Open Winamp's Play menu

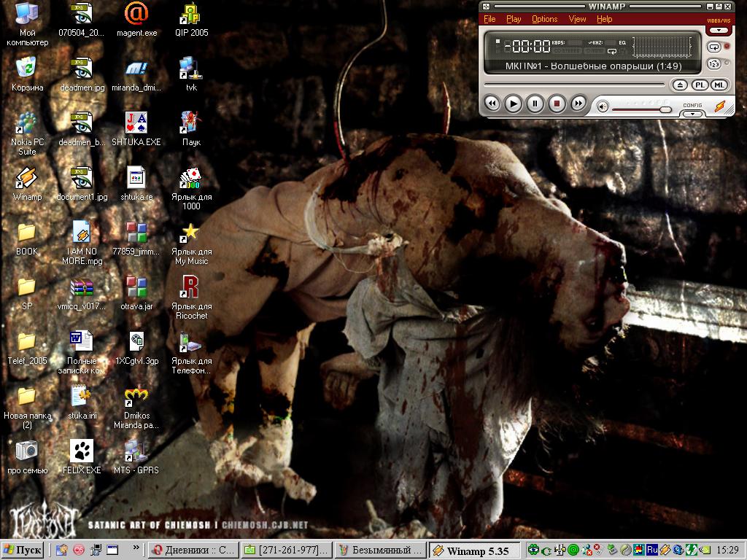514,19
